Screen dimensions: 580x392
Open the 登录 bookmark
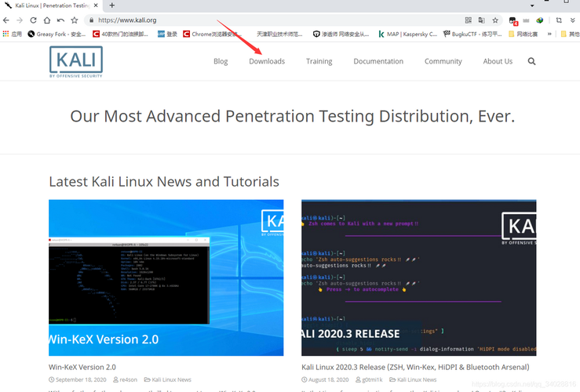pyautogui.click(x=167, y=34)
